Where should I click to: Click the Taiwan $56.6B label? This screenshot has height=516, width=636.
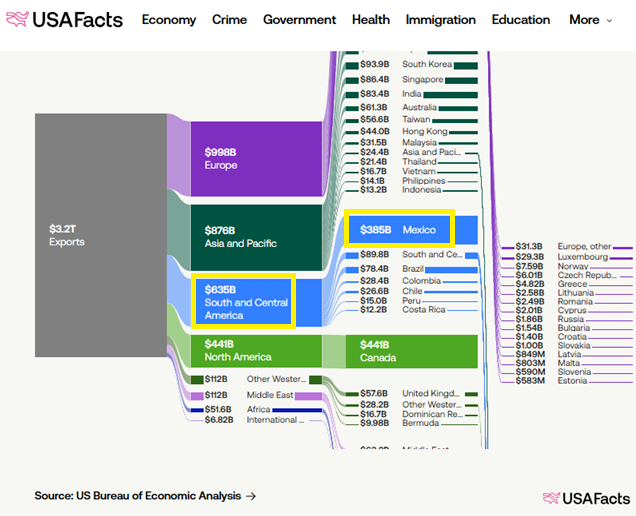click(x=395, y=119)
